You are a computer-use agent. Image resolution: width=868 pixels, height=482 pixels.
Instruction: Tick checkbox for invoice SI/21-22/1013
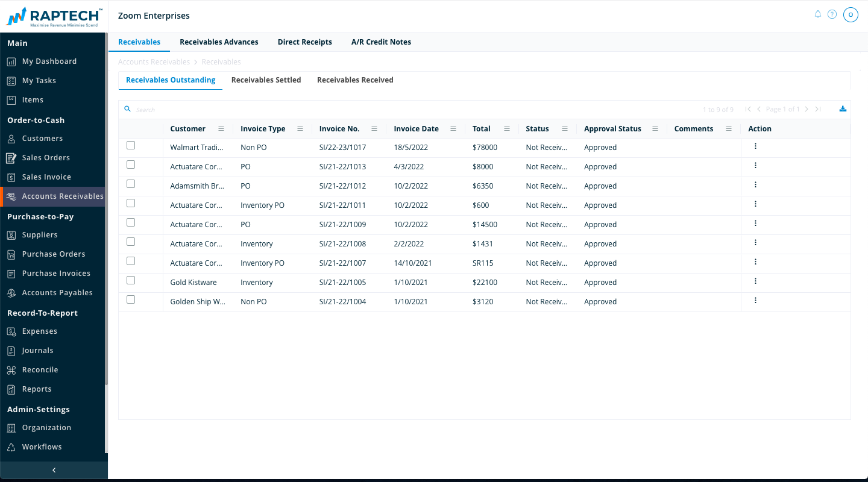coord(131,164)
